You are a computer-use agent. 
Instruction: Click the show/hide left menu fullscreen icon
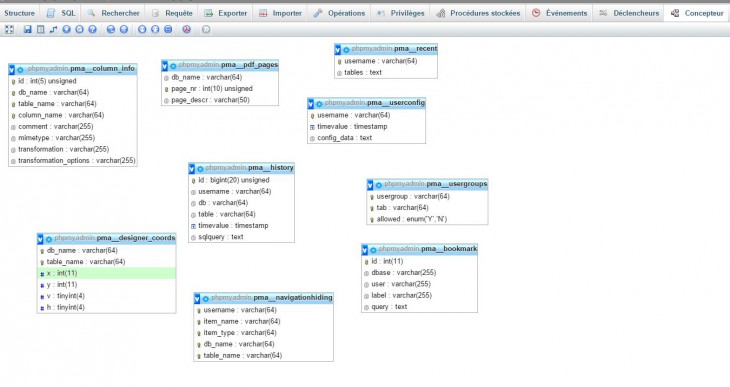pyautogui.click(x=9, y=29)
